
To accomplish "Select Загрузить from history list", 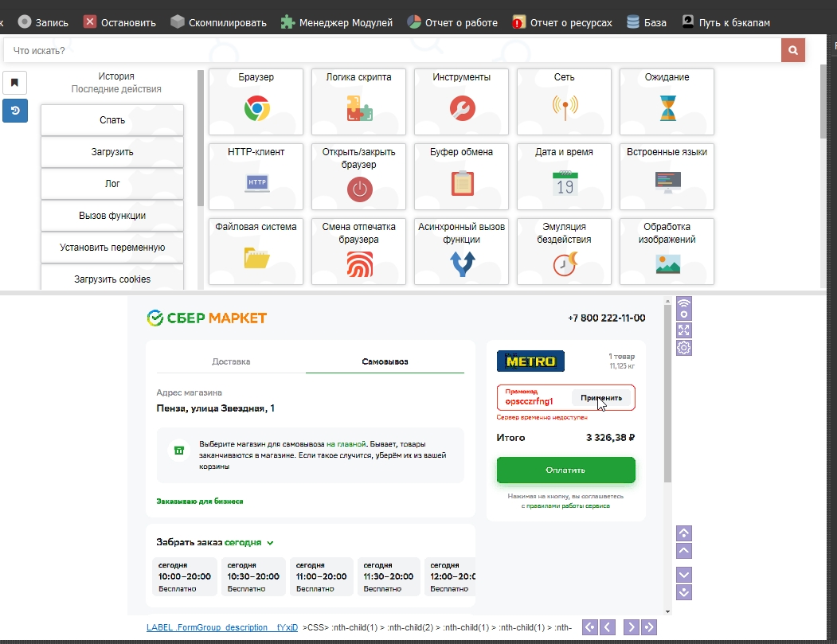I will click(112, 151).
